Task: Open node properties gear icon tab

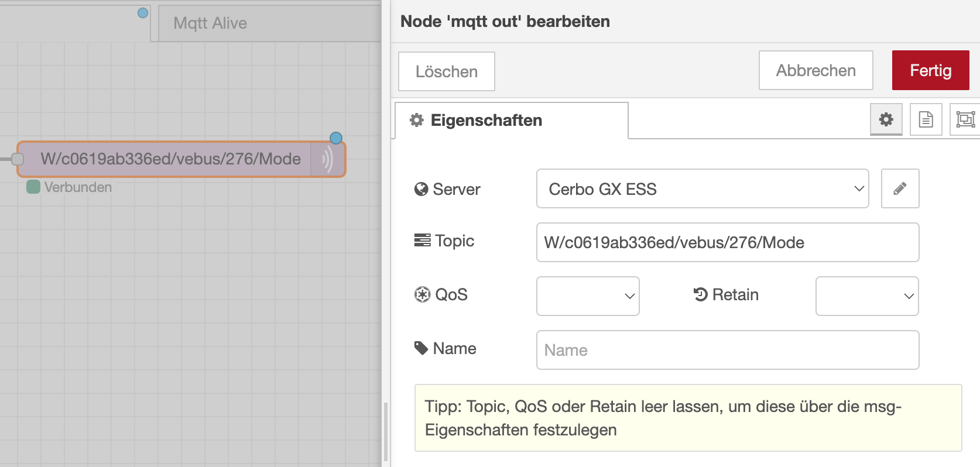Action: coord(886,119)
